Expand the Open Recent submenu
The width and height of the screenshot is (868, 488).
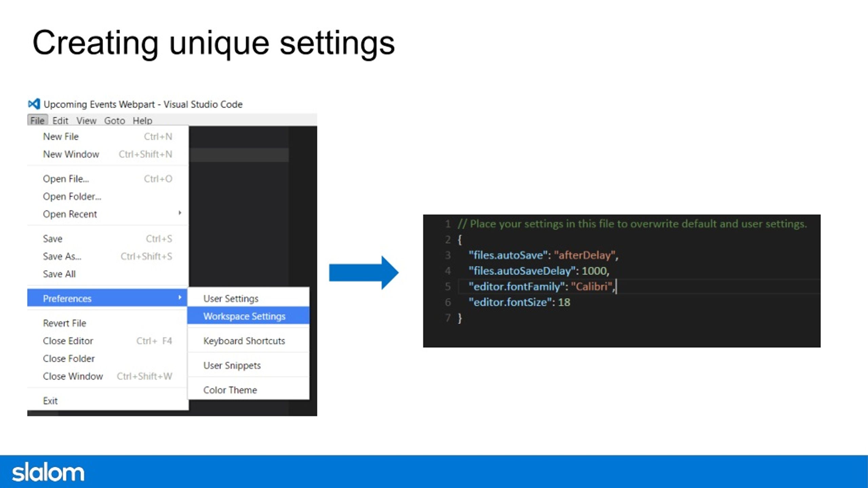[x=107, y=214]
